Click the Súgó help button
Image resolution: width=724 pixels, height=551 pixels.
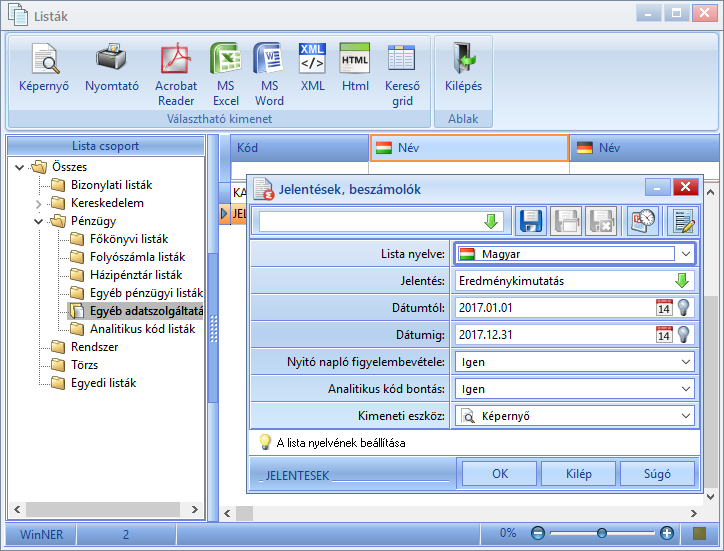pos(658,473)
